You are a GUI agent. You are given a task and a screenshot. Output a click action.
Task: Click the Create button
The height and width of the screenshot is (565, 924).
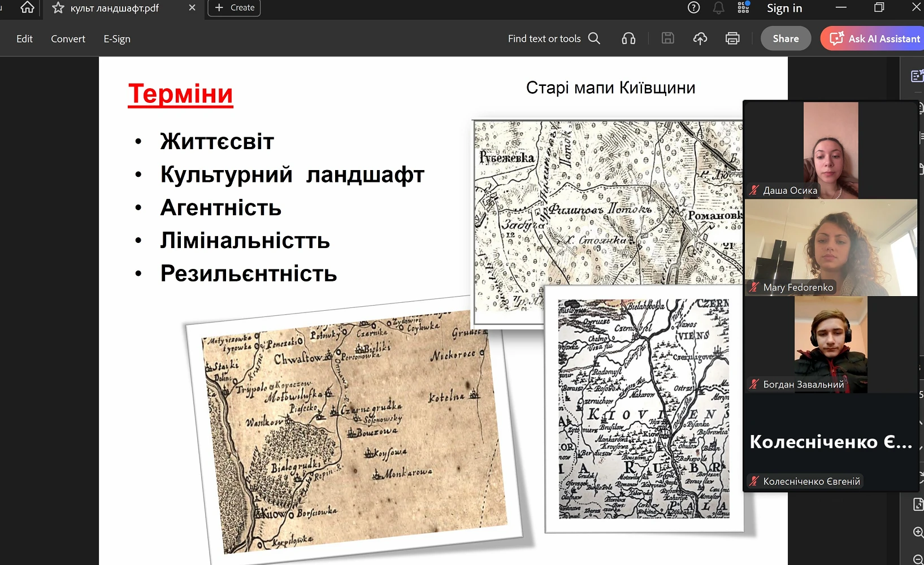coord(234,8)
